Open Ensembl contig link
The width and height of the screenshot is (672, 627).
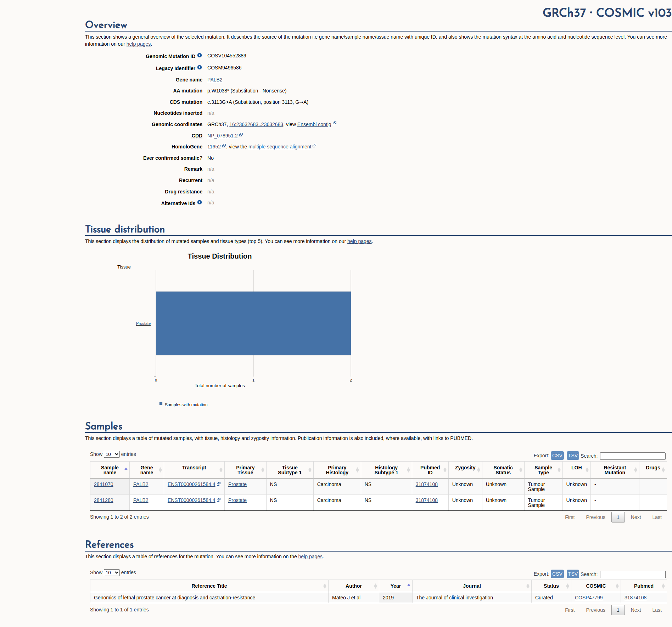(314, 124)
